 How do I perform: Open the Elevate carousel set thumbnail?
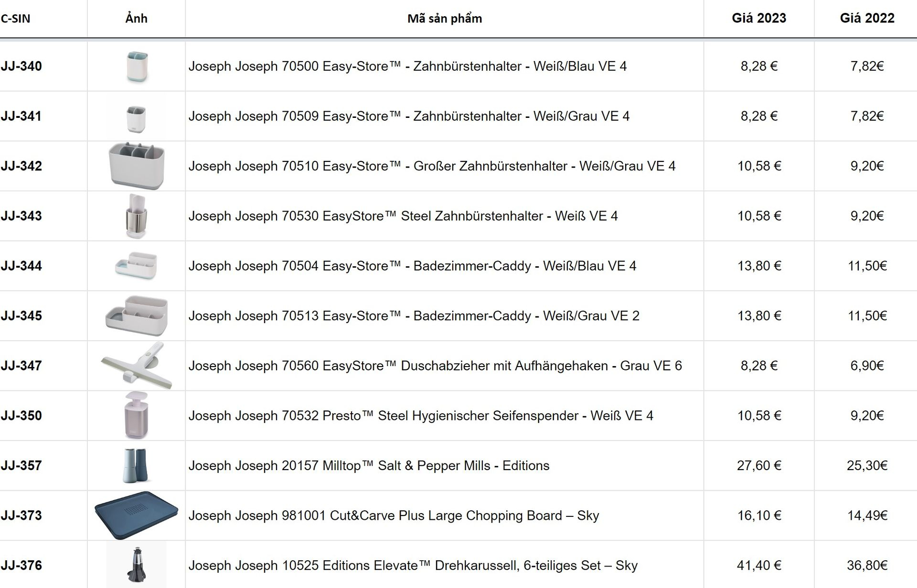(x=136, y=565)
